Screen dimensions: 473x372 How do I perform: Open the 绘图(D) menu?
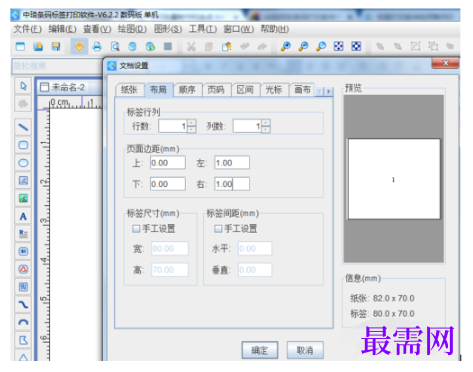click(132, 29)
